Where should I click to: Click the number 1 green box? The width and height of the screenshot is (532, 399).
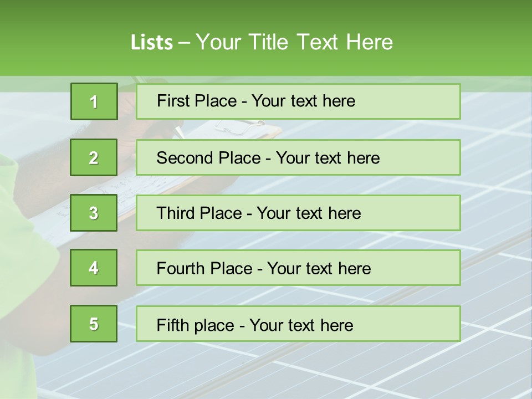coord(94,101)
